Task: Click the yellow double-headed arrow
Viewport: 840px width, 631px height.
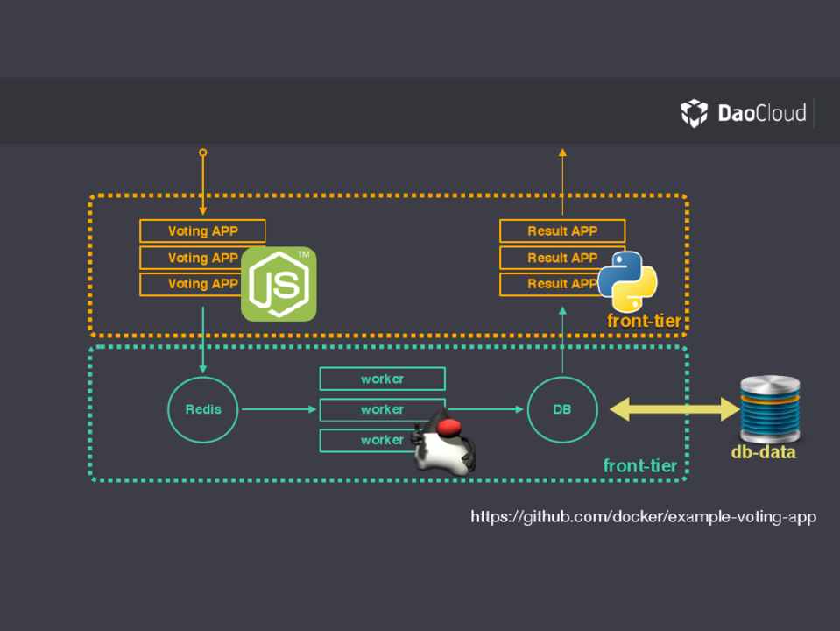Action: coord(674,409)
